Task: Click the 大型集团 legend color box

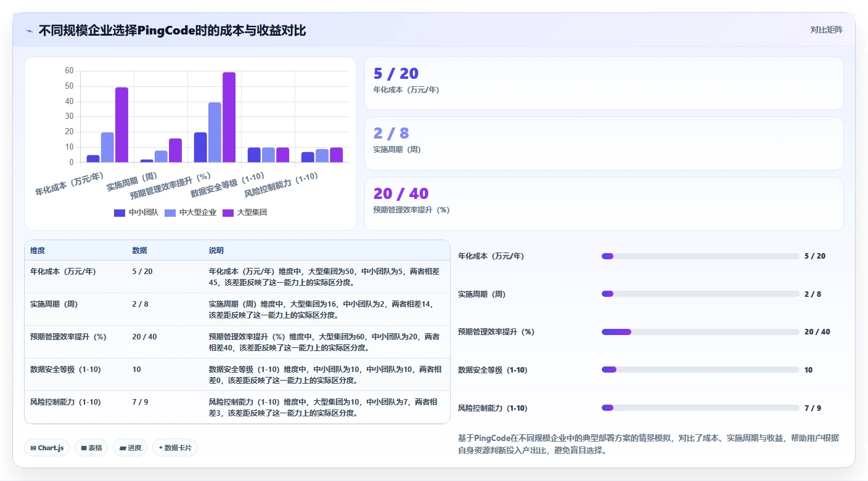Action: (x=228, y=212)
